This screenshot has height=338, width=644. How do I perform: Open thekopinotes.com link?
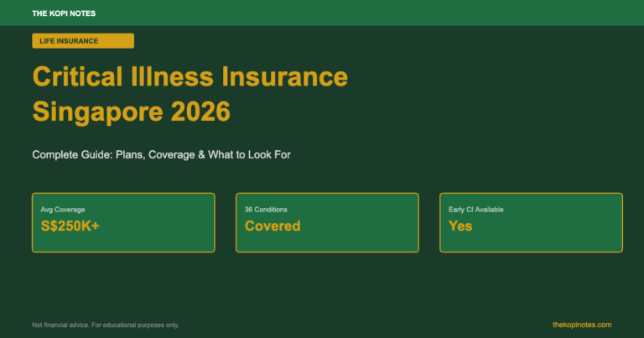coord(582,325)
